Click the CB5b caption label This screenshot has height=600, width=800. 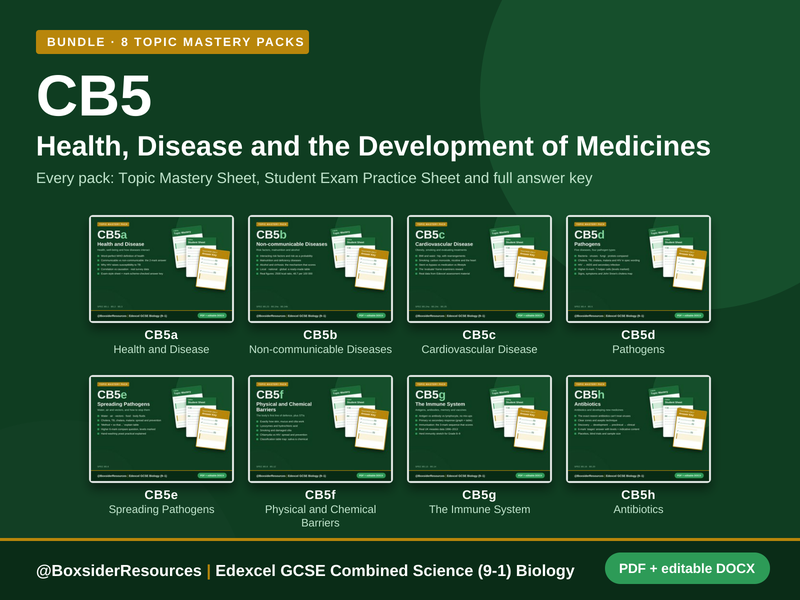pos(320,335)
